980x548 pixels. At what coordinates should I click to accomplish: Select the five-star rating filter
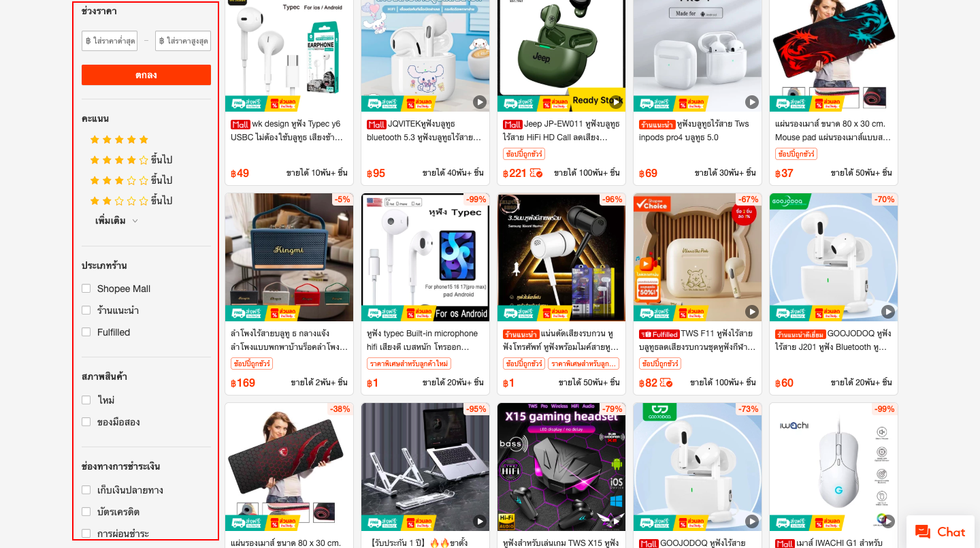tap(119, 140)
